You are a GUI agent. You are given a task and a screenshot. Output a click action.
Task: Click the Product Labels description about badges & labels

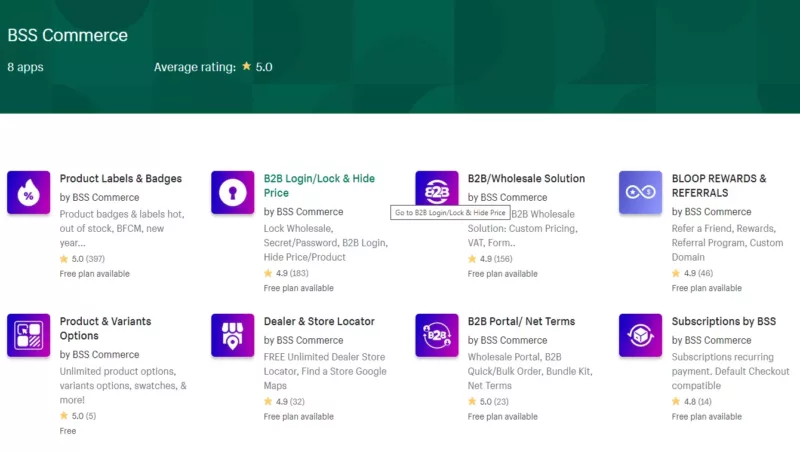pos(122,229)
